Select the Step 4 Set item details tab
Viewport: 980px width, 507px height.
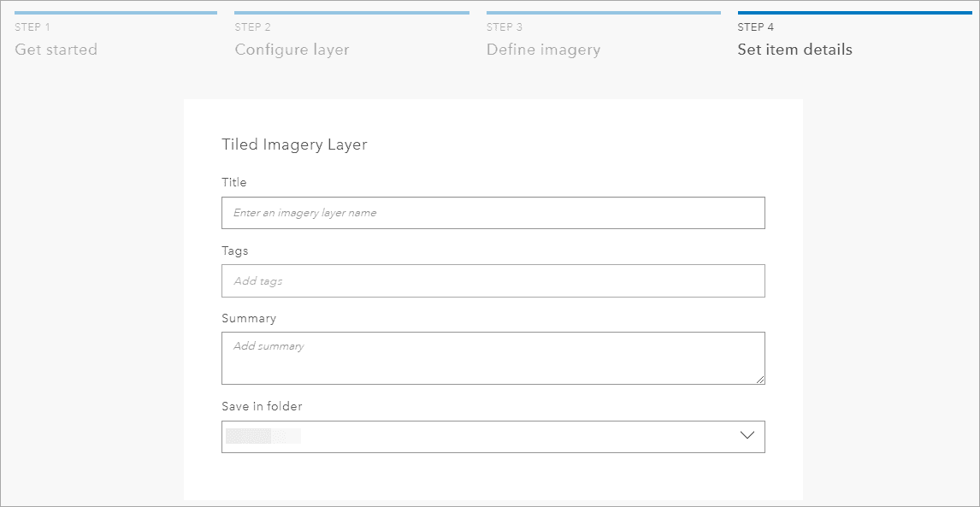(x=794, y=50)
